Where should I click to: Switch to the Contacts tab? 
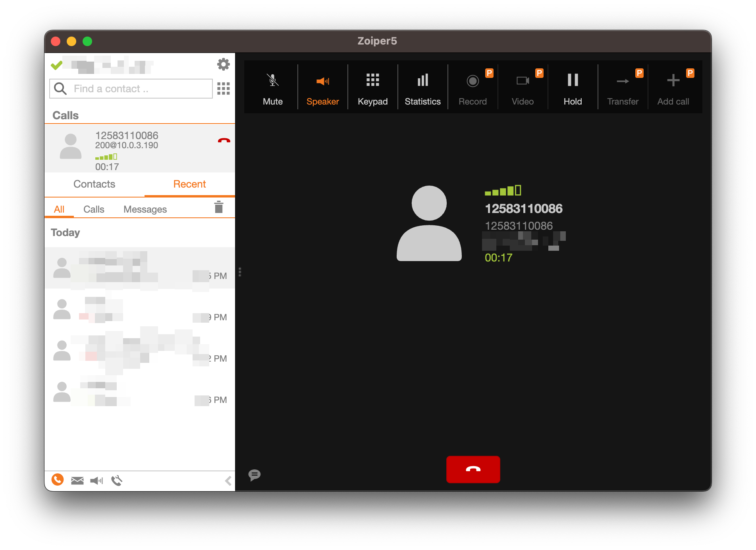[94, 184]
